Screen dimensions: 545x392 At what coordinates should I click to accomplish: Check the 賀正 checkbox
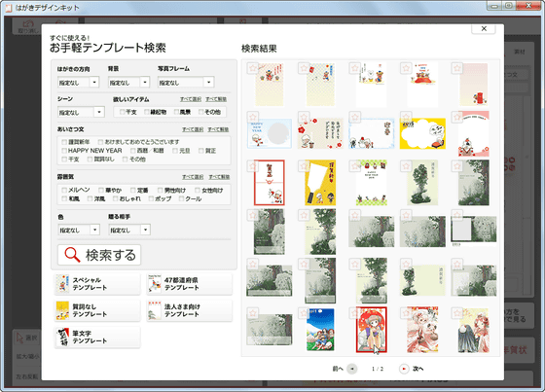[201, 151]
